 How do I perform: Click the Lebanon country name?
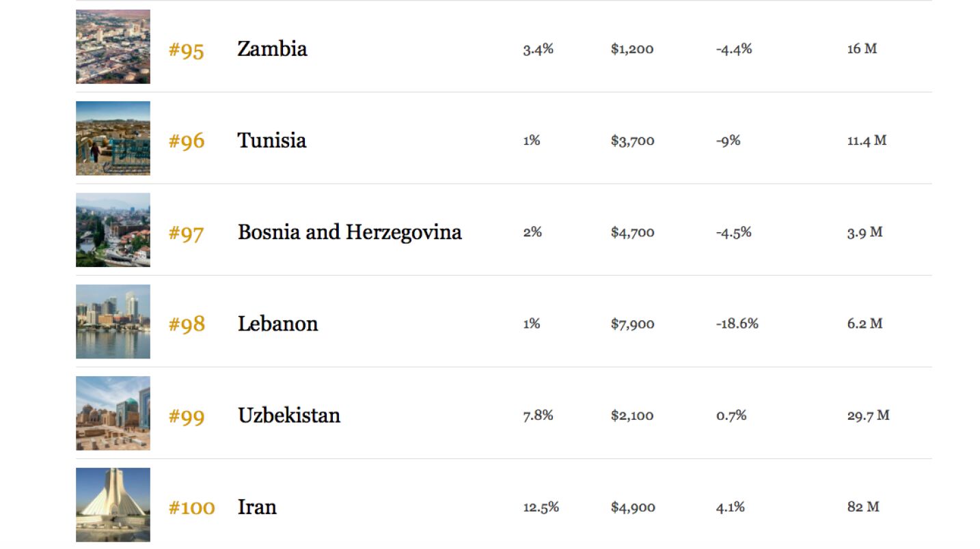[277, 324]
